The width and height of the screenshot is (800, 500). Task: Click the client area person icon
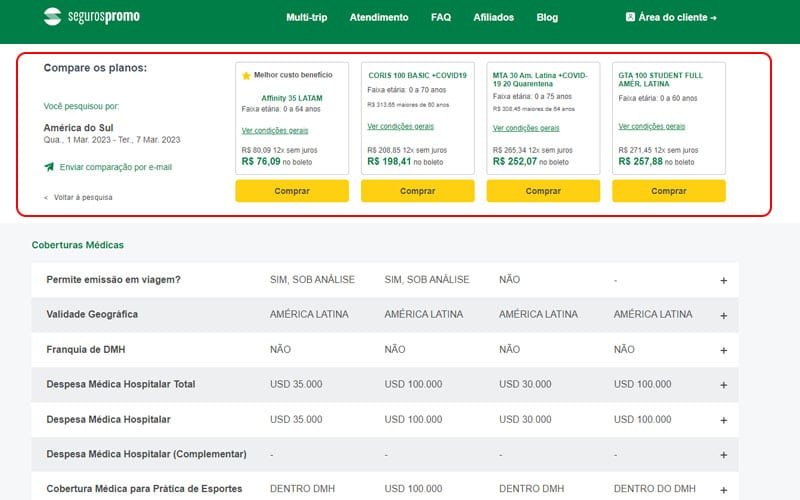630,17
